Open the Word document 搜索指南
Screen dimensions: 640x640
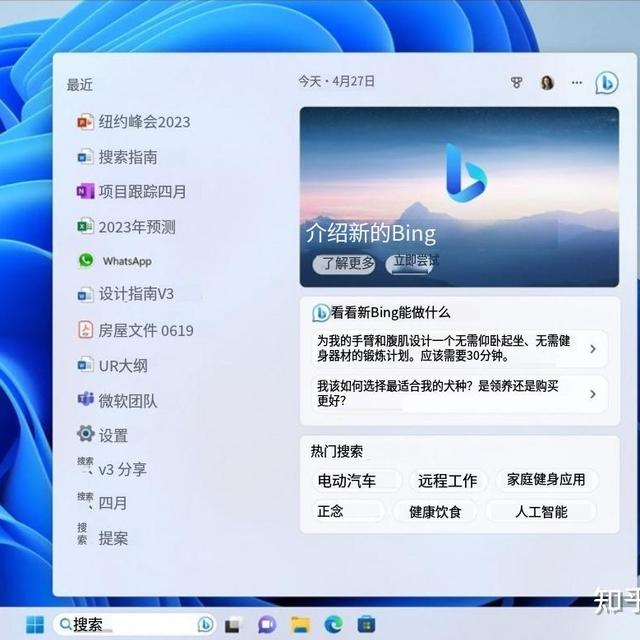pyautogui.click(x=117, y=157)
